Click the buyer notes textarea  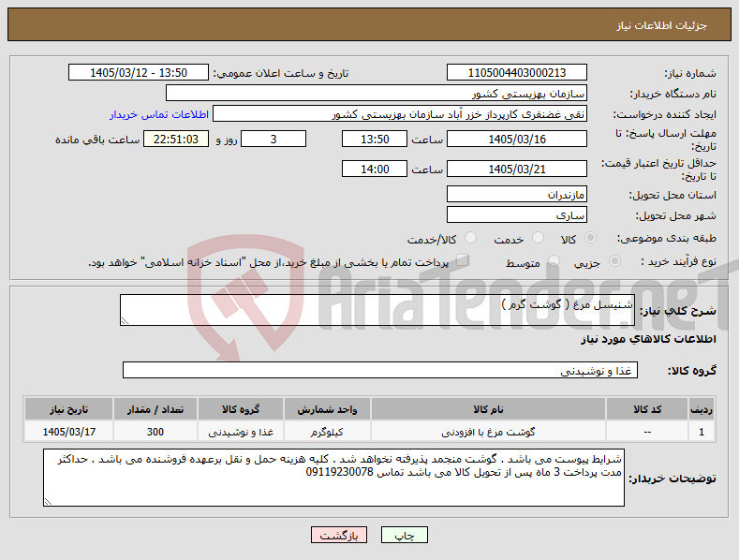tap(333, 478)
